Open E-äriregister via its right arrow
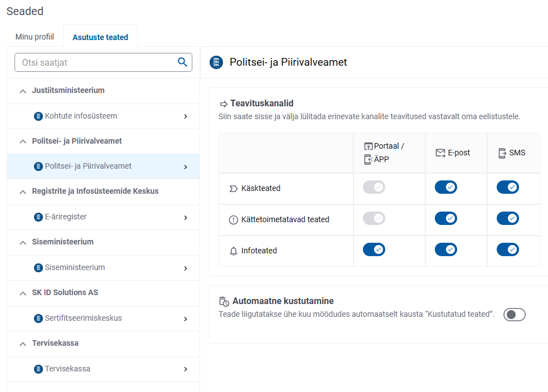 click(186, 218)
